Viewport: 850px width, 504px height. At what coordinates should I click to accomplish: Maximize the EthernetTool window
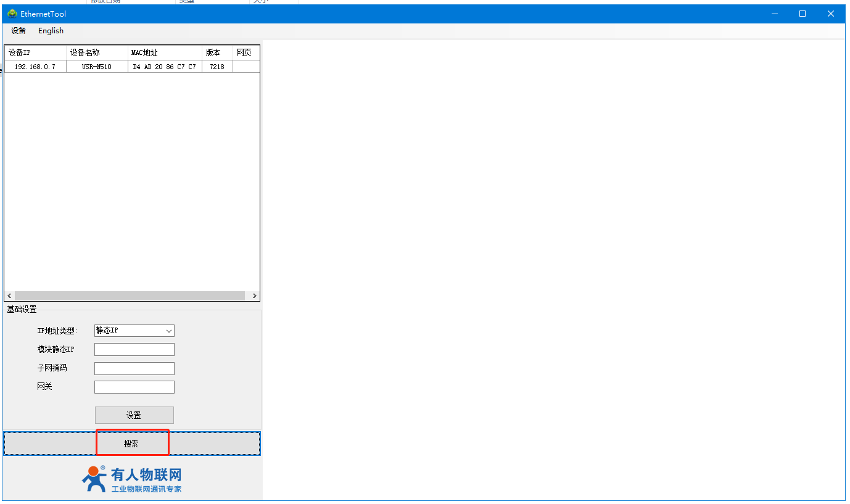[x=803, y=14]
